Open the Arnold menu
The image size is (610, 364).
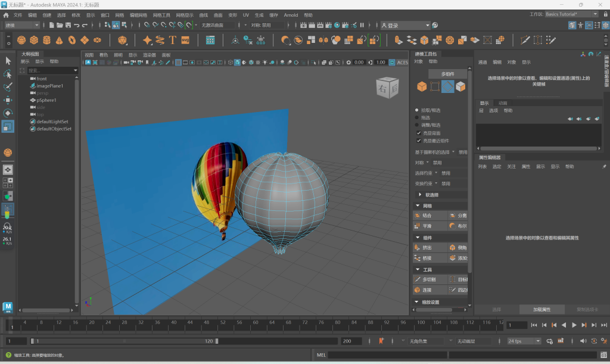coord(291,15)
